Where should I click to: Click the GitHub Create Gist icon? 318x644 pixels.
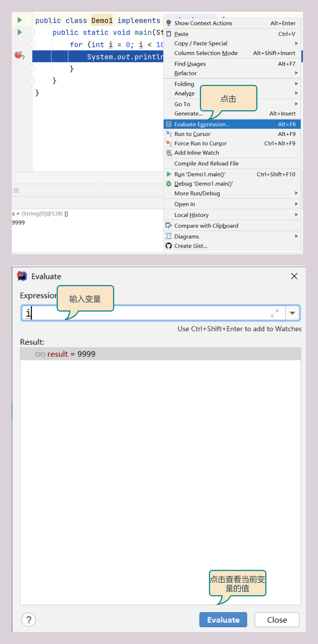coord(169,246)
